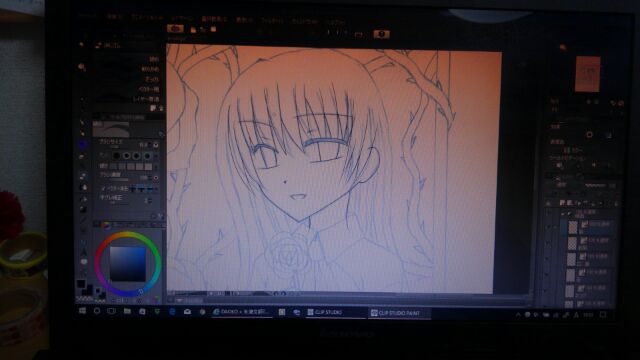Click the hardness squares row in Tool Property
Viewport: 640px width, 360px height.
pyautogui.click(x=131, y=167)
